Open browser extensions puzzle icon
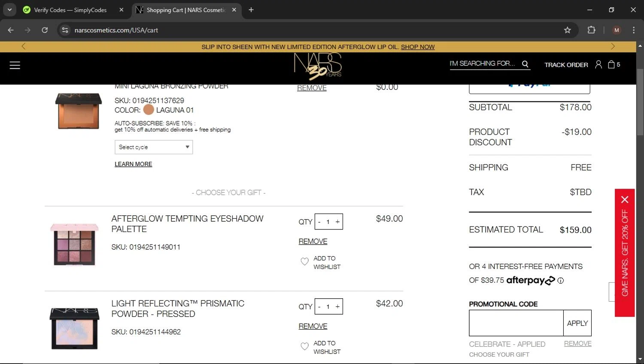This screenshot has height=364, width=644. point(592,30)
